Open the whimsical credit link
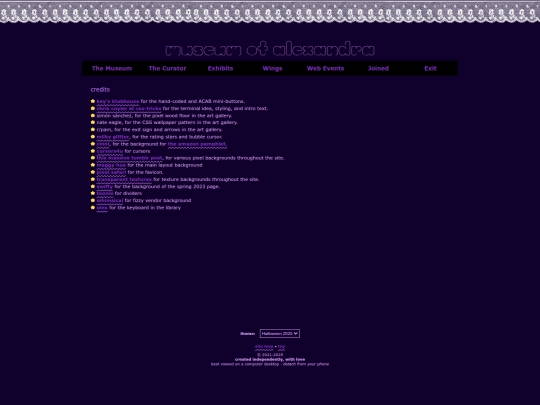Screen dimensions: 540x405 [110, 200]
